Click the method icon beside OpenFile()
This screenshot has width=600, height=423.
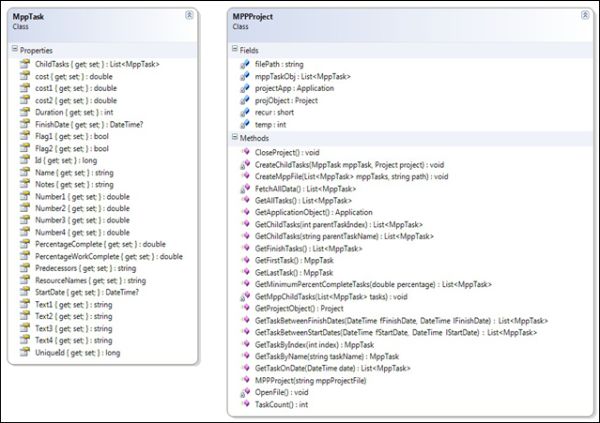click(x=244, y=392)
